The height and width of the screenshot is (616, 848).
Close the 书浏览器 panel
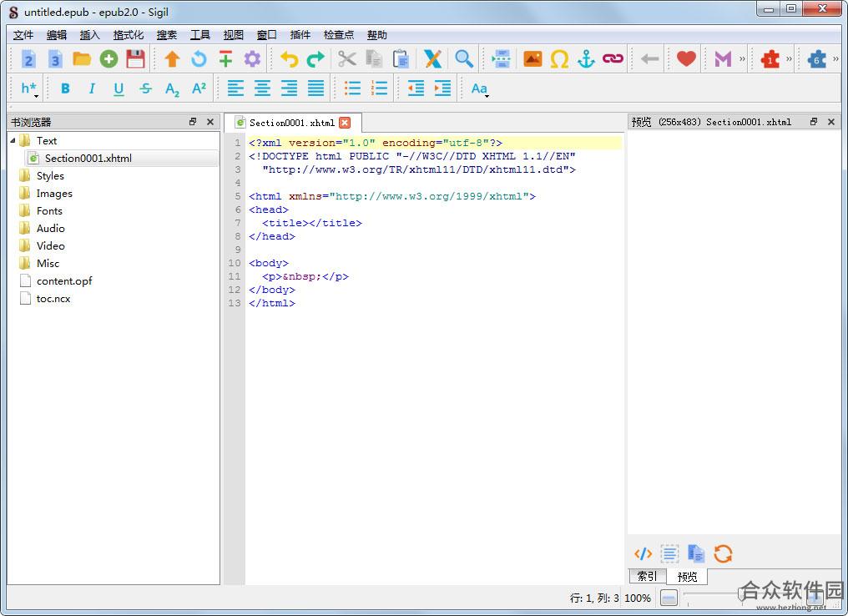(210, 122)
